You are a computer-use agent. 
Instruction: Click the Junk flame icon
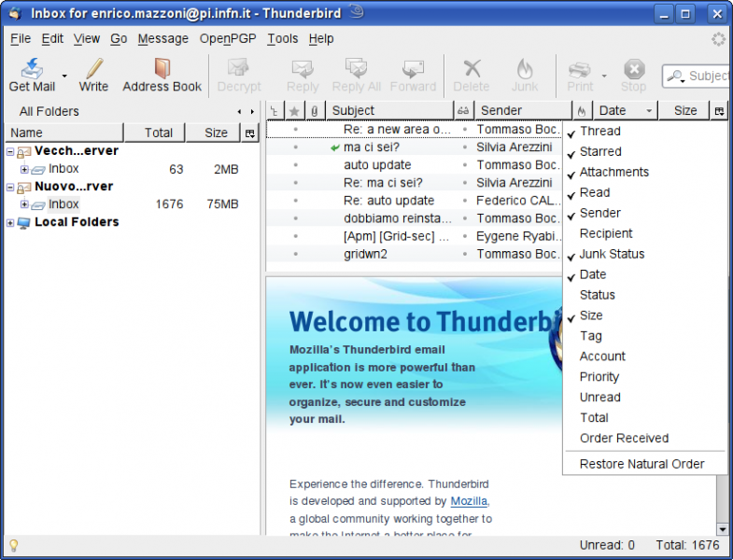pos(525,69)
